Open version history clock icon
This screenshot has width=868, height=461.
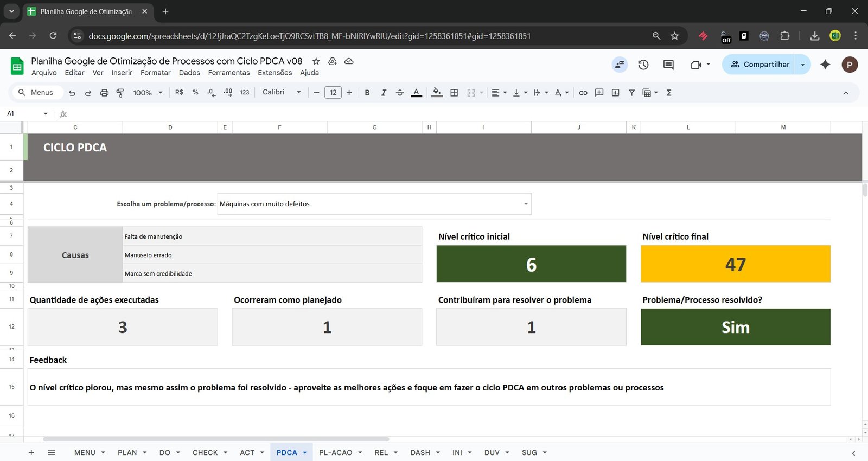(x=643, y=65)
